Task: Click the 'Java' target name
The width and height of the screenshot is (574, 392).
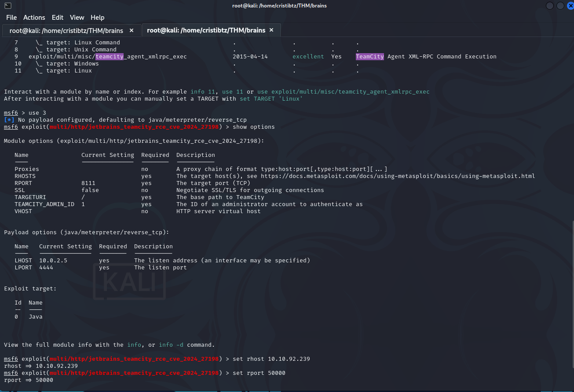Action: coord(36,317)
